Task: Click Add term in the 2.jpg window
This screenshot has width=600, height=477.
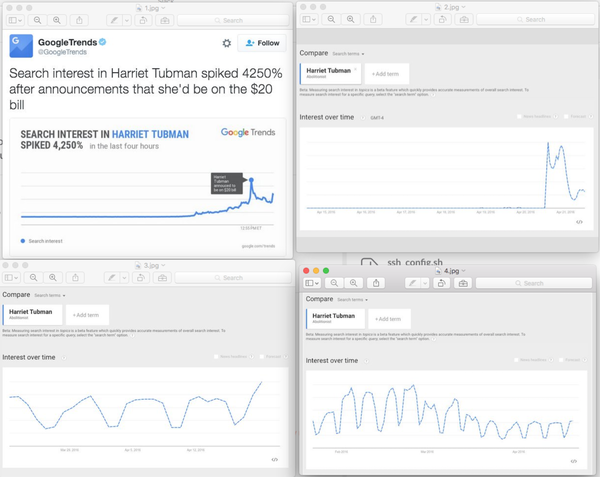Action: 387,74
